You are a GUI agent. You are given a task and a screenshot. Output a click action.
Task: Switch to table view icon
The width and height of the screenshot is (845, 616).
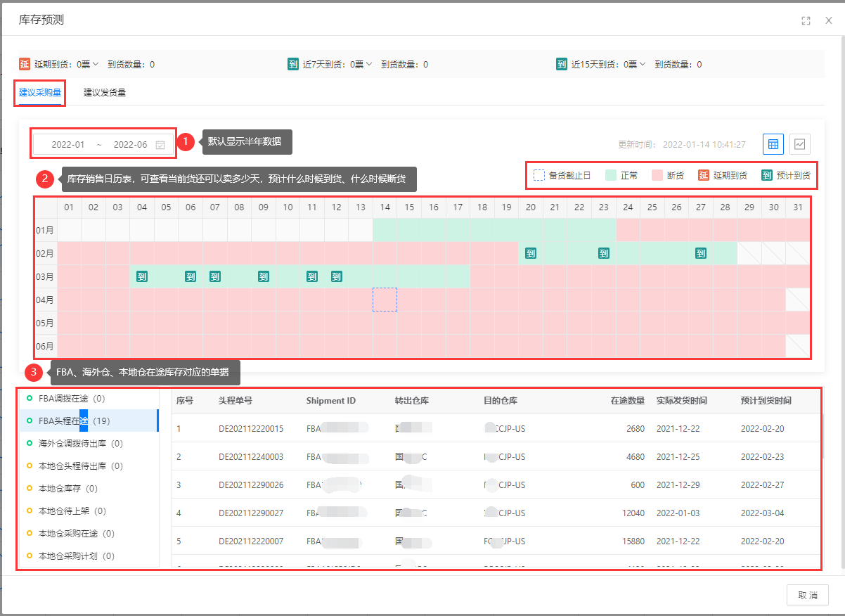(x=773, y=144)
